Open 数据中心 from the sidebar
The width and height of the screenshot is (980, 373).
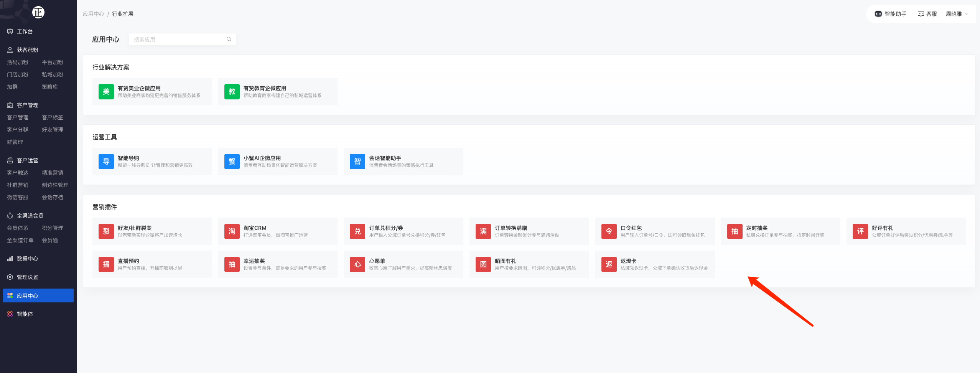tap(27, 259)
